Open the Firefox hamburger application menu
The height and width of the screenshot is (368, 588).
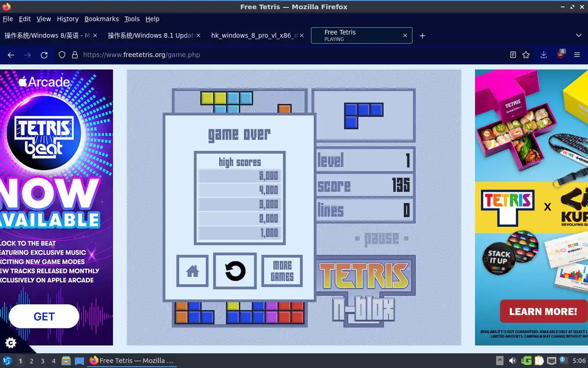[x=577, y=55]
